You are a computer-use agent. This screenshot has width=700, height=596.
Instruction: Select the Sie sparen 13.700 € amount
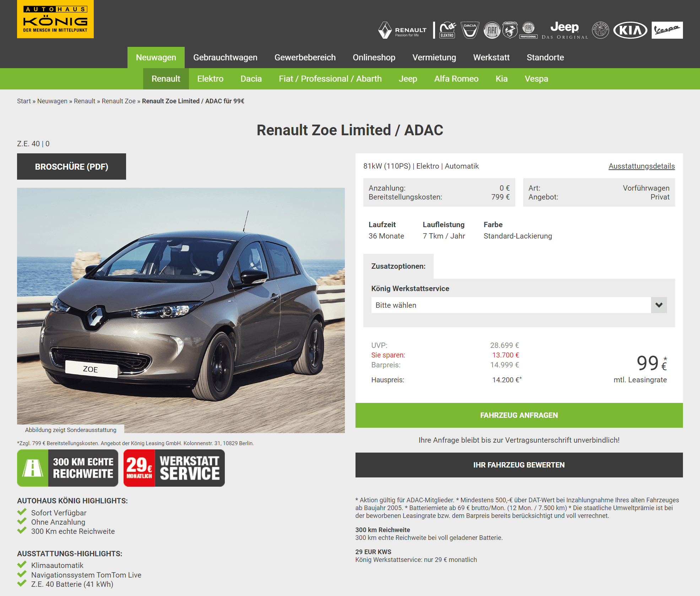(505, 355)
